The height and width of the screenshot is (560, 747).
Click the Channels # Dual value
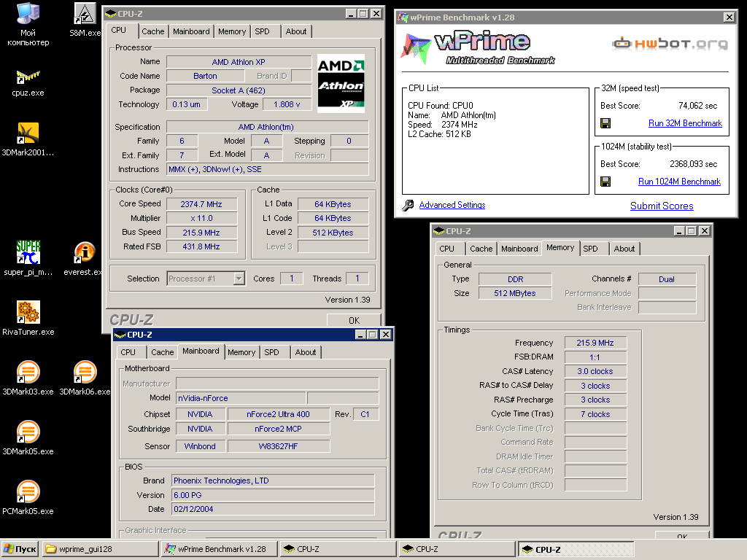[667, 279]
